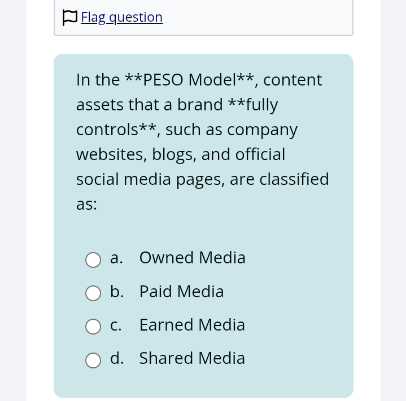Click the letter "b." beside Paid Media
406x401 pixels.
click(117, 291)
